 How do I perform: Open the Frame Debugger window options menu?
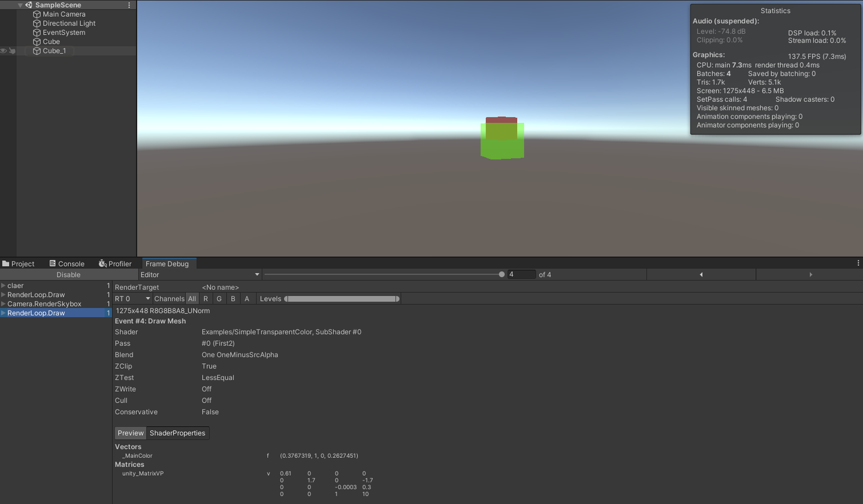pos(858,262)
